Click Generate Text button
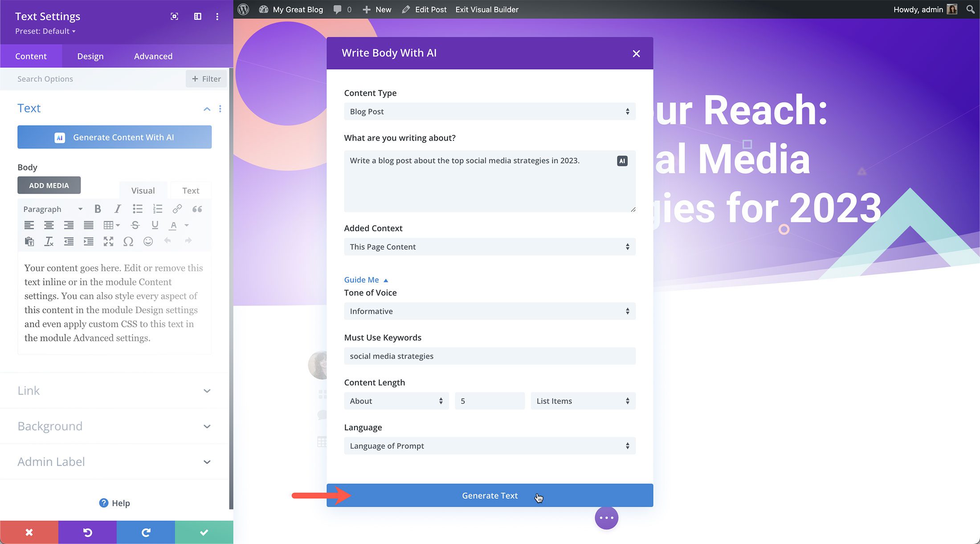This screenshot has width=980, height=544. (489, 495)
